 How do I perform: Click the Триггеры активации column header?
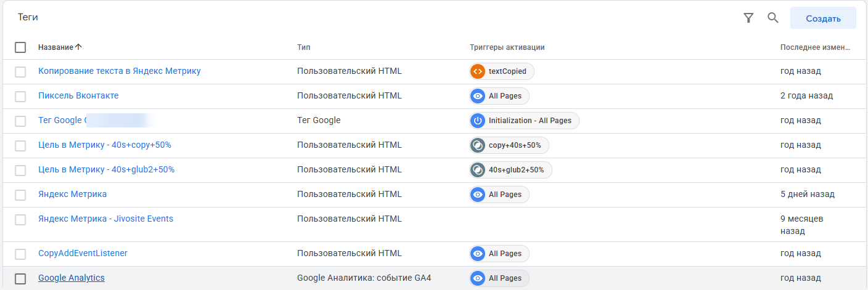click(x=507, y=47)
